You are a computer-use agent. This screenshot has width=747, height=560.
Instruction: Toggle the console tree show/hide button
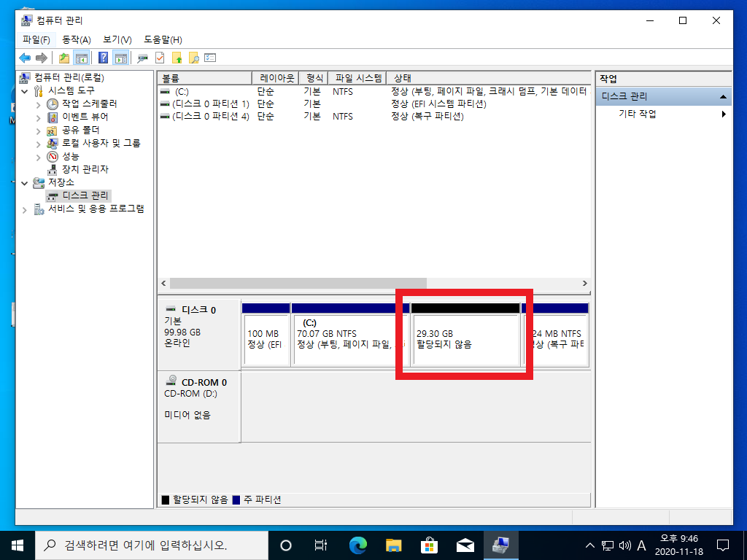click(x=82, y=58)
